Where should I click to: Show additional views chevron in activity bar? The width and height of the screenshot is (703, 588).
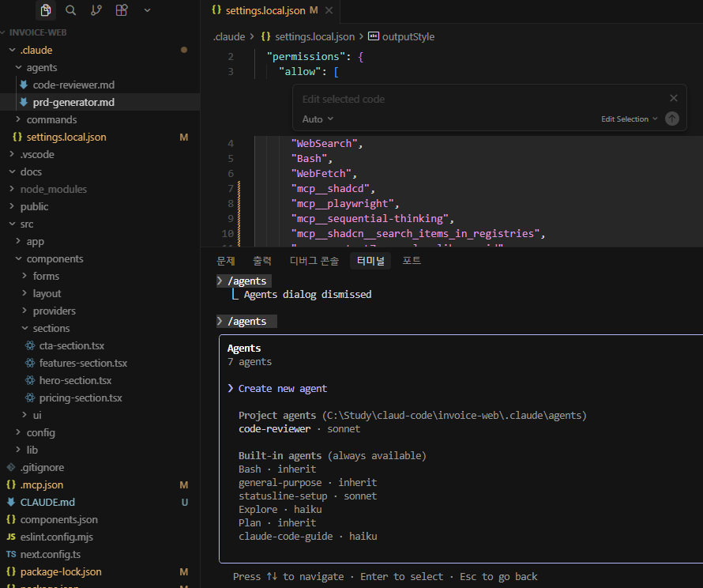(147, 10)
